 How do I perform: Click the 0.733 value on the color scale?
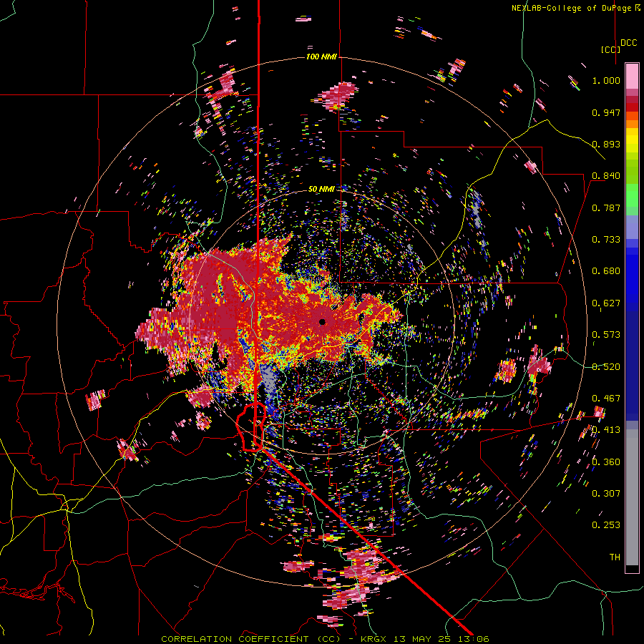[606, 240]
